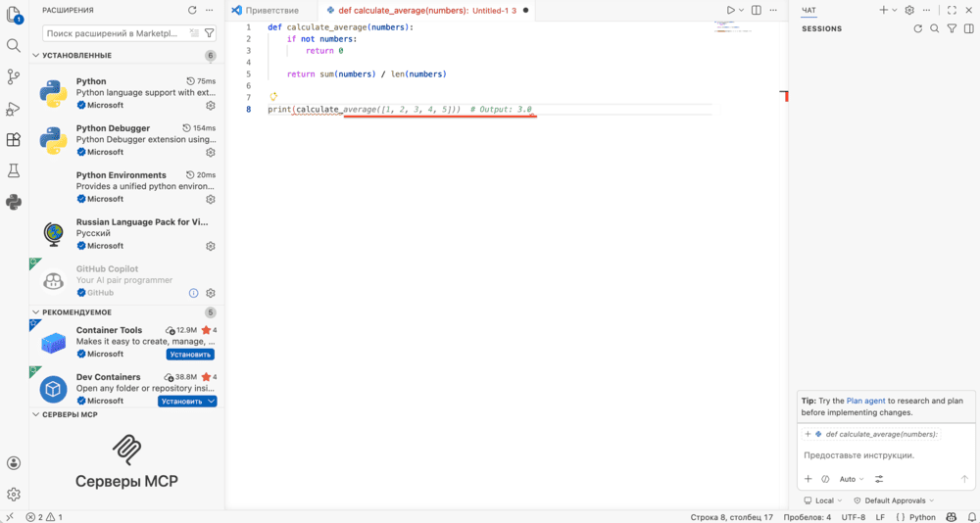Toggle the sessions sidebar layout icon
The height and width of the screenshot is (523, 980).
968,28
